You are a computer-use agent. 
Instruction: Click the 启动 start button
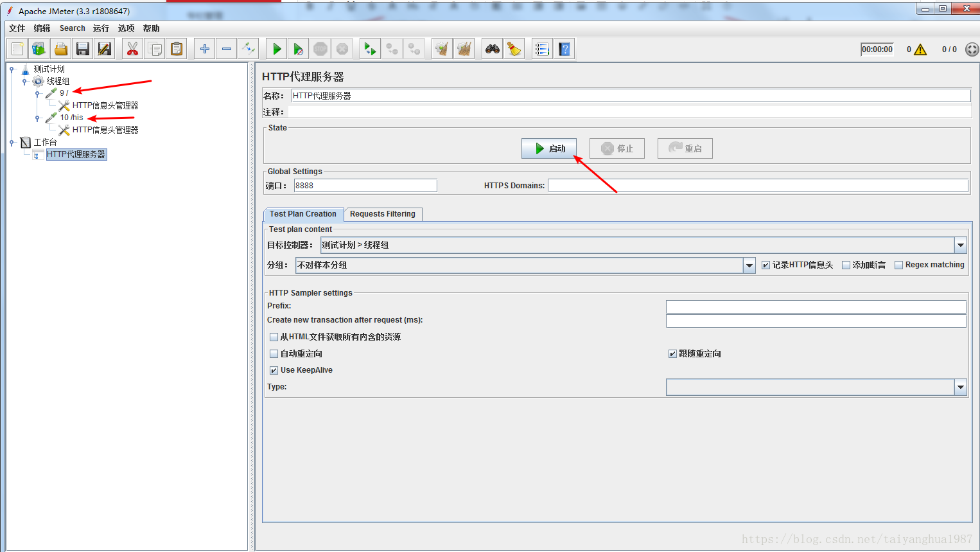click(549, 148)
